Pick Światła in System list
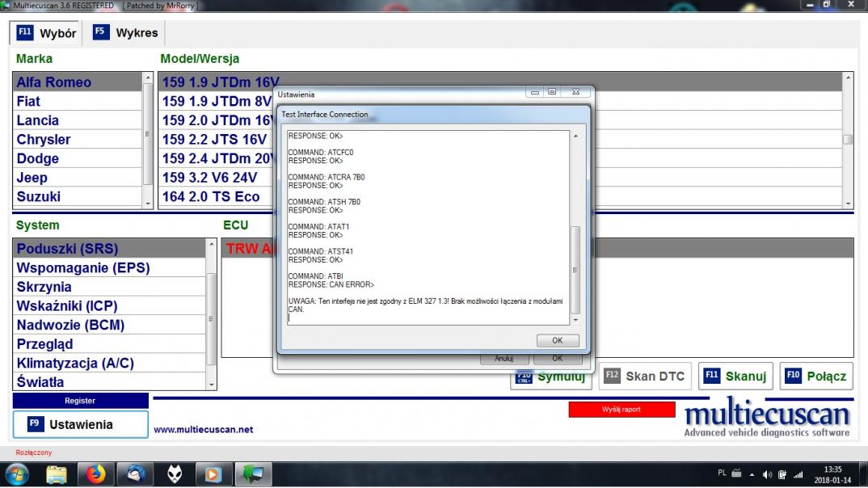Image resolution: width=868 pixels, height=488 pixels. click(109, 382)
